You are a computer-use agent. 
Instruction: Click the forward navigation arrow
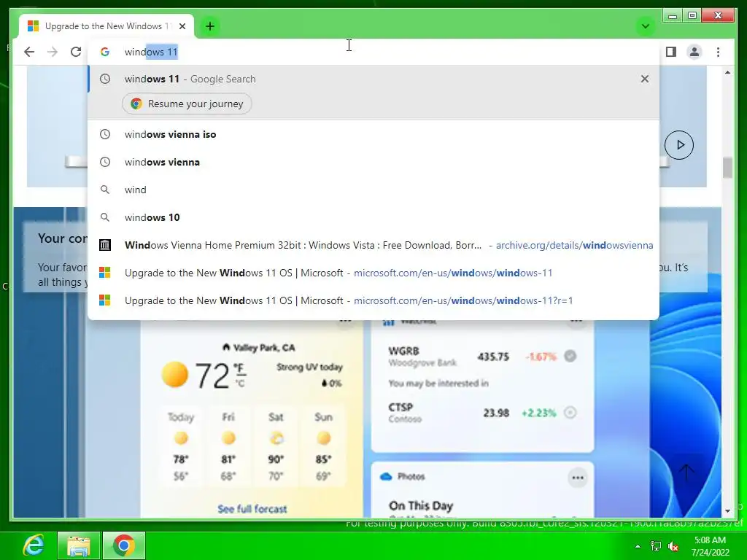[x=53, y=52]
